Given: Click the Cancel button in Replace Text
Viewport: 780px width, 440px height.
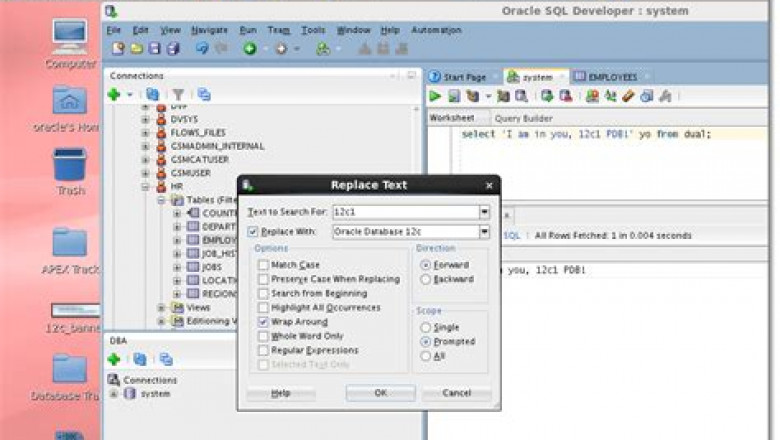Looking at the screenshot, I should point(456,393).
